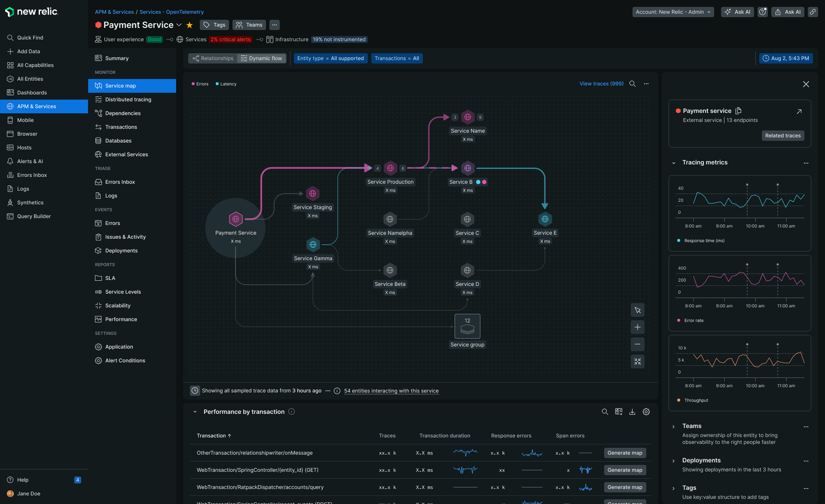Viewport: 825px width, 504px height.
Task: Collapse the Tracing metrics section
Action: 674,163
